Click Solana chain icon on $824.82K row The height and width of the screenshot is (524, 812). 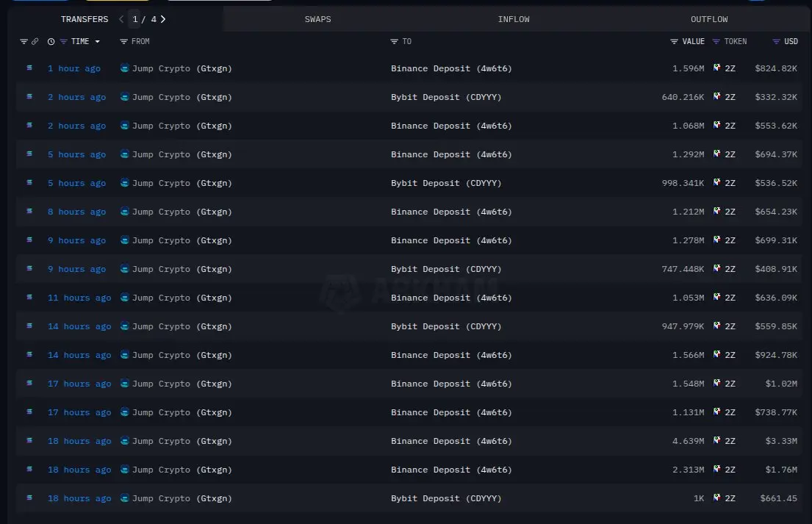pos(29,68)
